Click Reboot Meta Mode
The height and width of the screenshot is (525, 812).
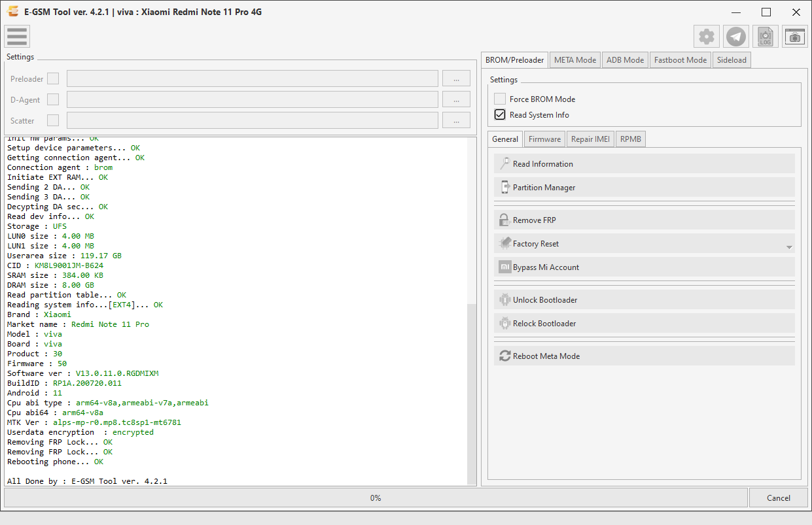pos(644,356)
